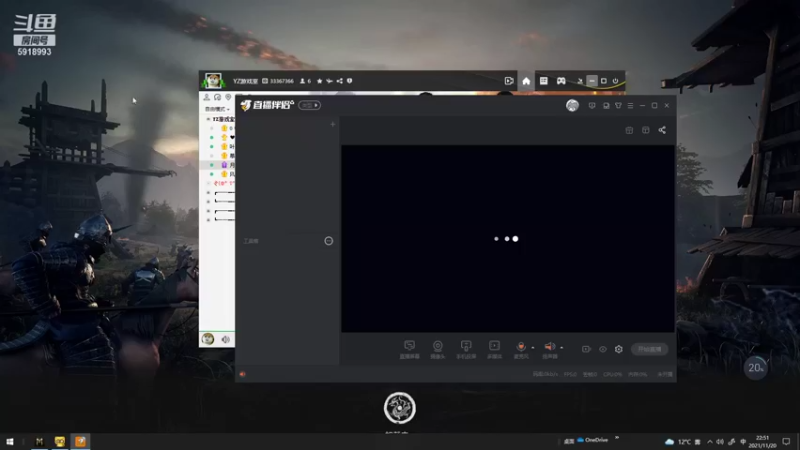The image size is (800, 450).
Task: Click the start streaming button
Action: point(649,349)
